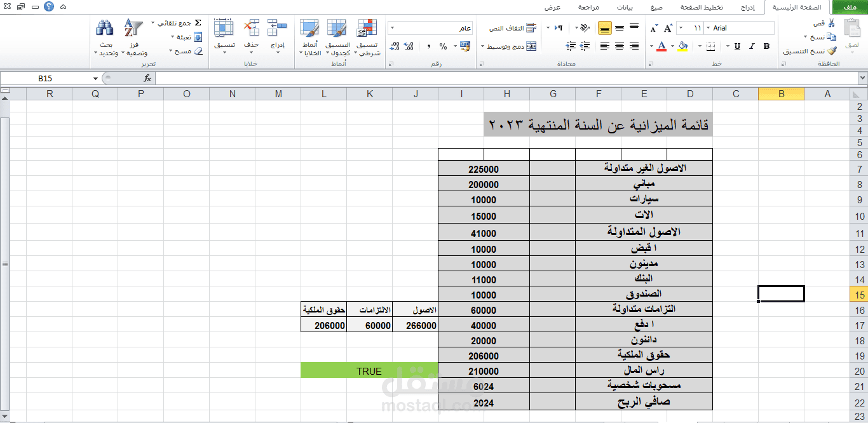Toggle Align Text Right
The height and width of the screenshot is (423, 868).
tap(634, 46)
